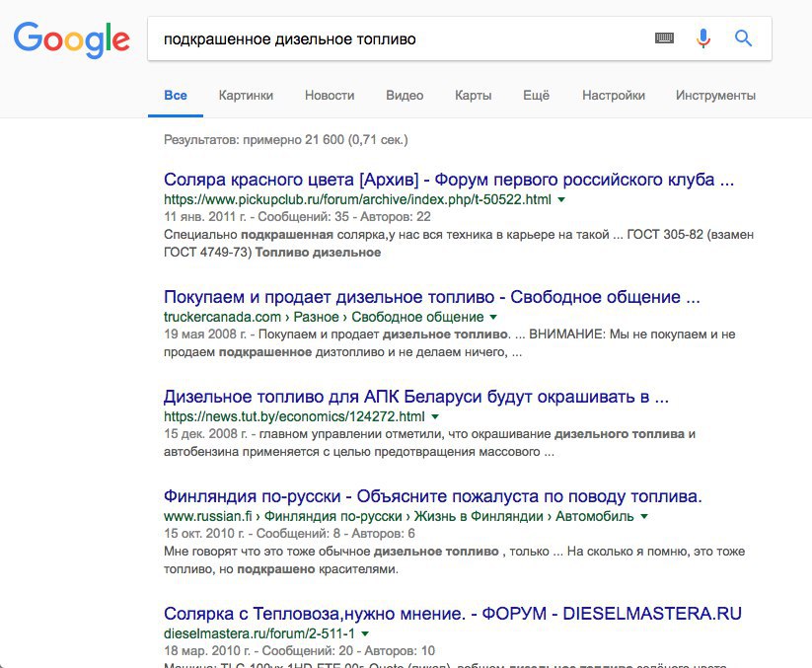Open result Дизельное топливо для АПК Беларуси
Viewport: 812px width, 668px height.
click(416, 397)
